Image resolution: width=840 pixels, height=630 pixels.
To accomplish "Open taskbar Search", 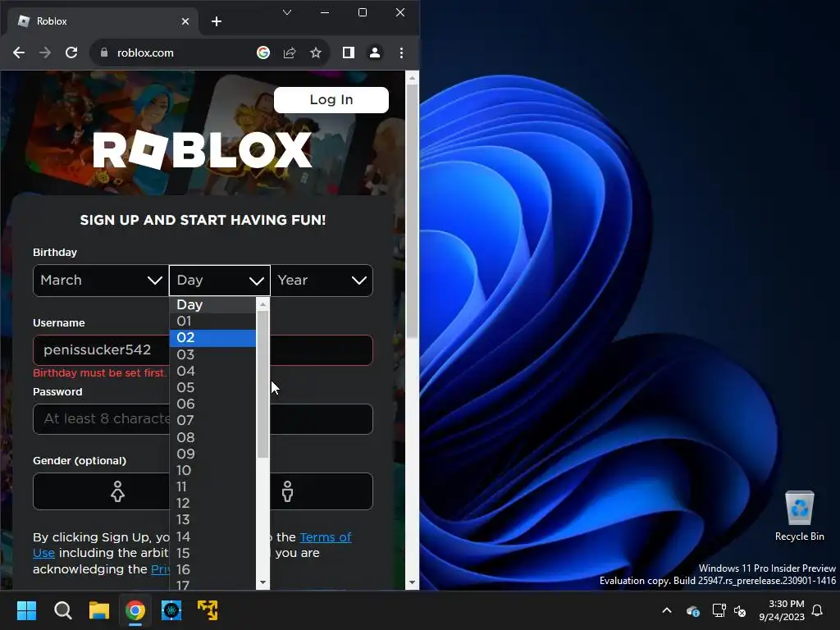I will (62, 610).
